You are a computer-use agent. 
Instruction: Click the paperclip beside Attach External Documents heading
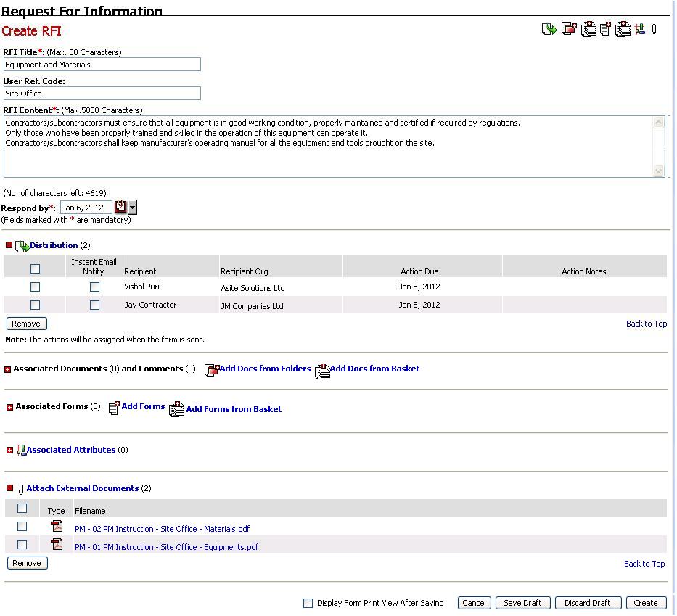click(21, 489)
